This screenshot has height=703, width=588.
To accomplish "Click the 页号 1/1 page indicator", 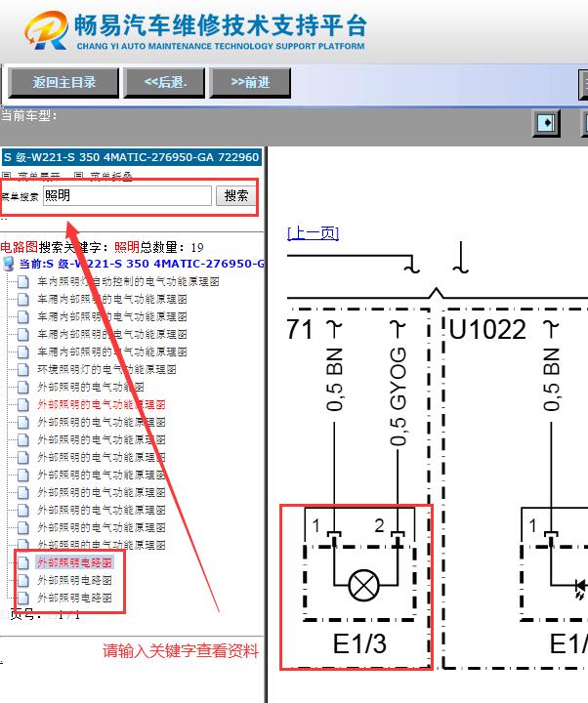I will point(45,615).
